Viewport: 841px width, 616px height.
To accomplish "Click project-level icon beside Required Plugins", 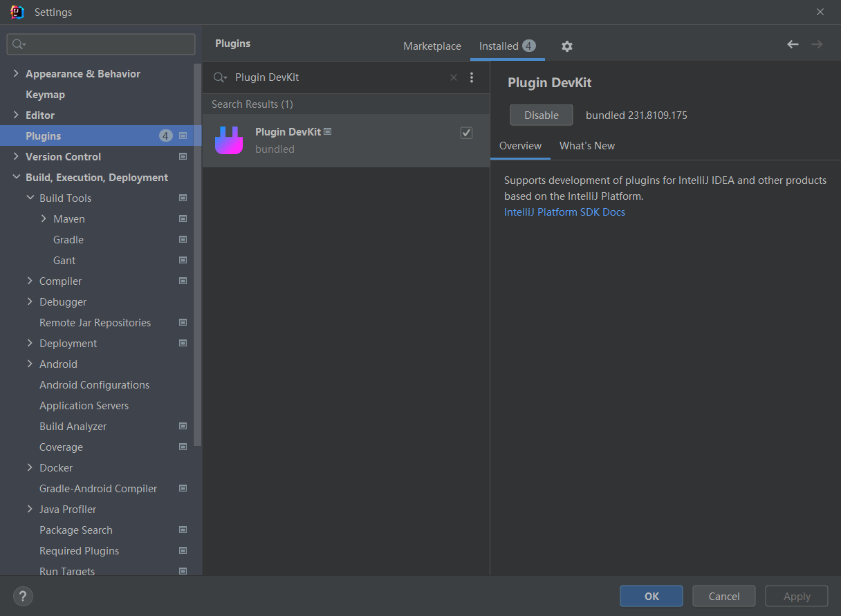I will [183, 551].
